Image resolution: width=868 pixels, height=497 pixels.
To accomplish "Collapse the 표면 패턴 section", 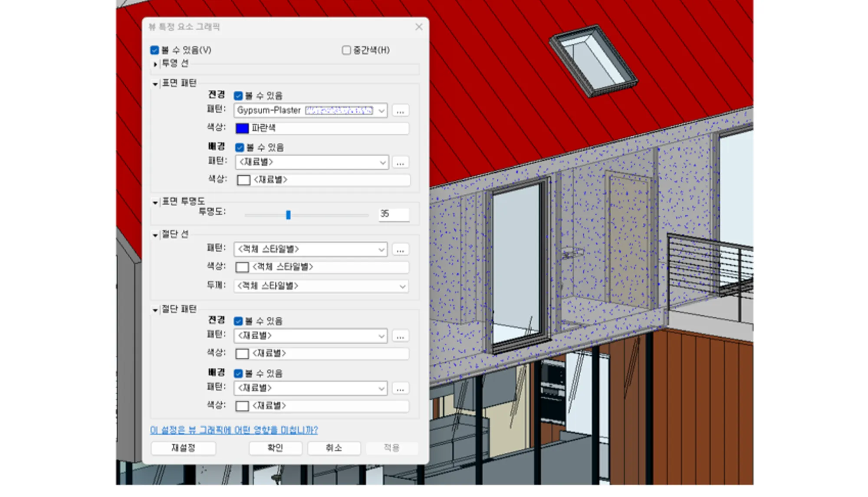I will pyautogui.click(x=155, y=84).
